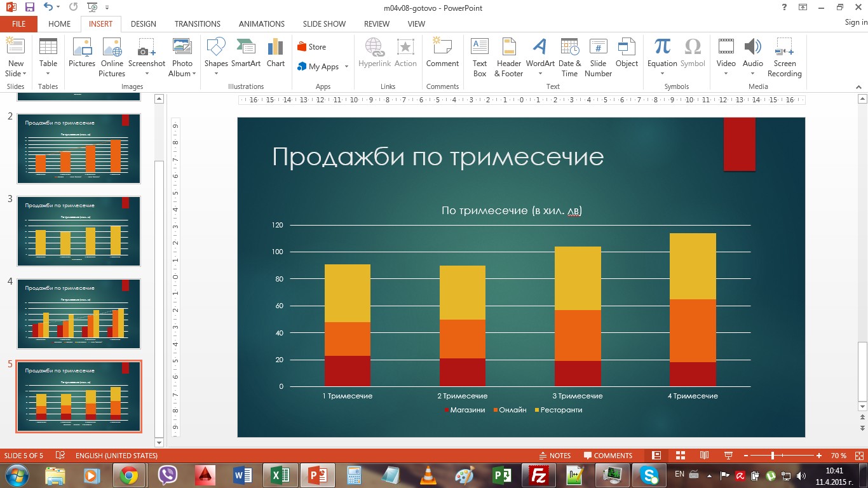Click the slide title Продажби по тримесечие
The width and height of the screenshot is (868, 488).
pos(438,156)
